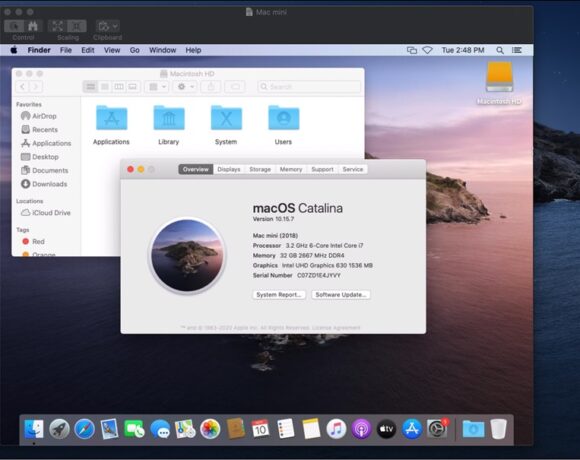Open Photos pinwheel icon in Dock
This screenshot has height=460, width=580.
pyautogui.click(x=210, y=429)
